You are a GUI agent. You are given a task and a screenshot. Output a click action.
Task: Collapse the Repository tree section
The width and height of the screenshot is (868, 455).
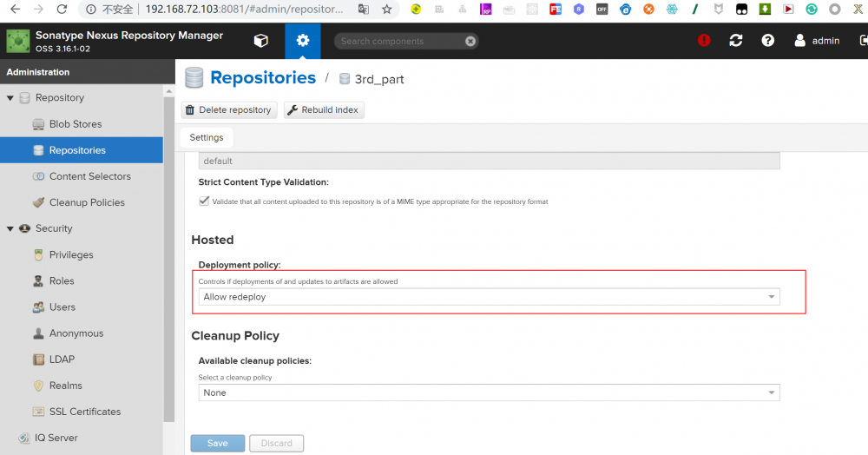click(x=10, y=98)
